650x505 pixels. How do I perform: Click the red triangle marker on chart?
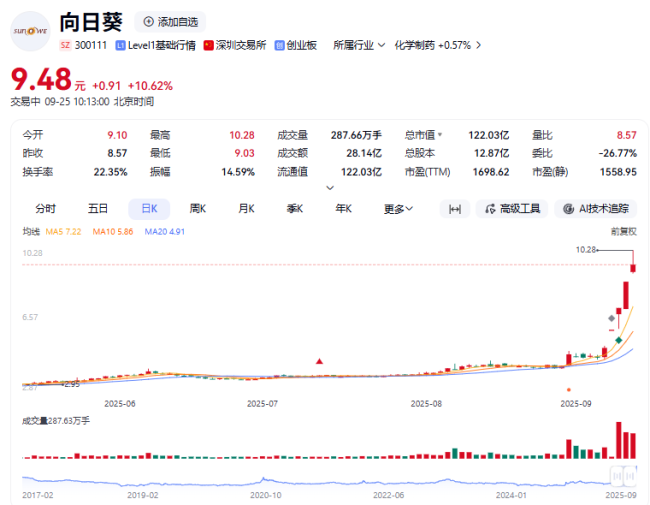(319, 360)
